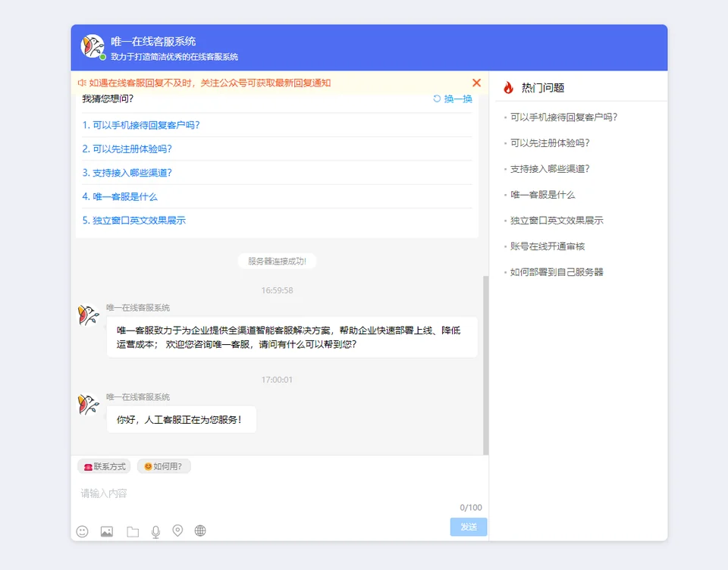Open hot question 账号在线开通审核
728x570 pixels.
(548, 246)
